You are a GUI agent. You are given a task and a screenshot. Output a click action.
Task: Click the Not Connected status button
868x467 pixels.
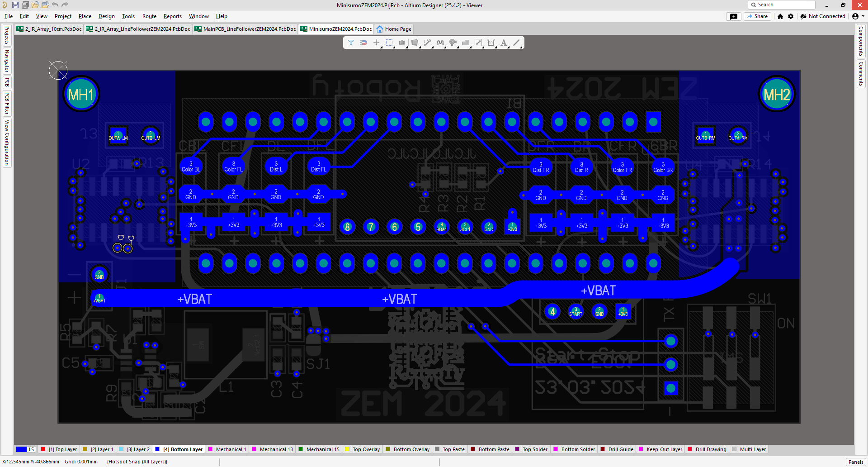coord(823,16)
